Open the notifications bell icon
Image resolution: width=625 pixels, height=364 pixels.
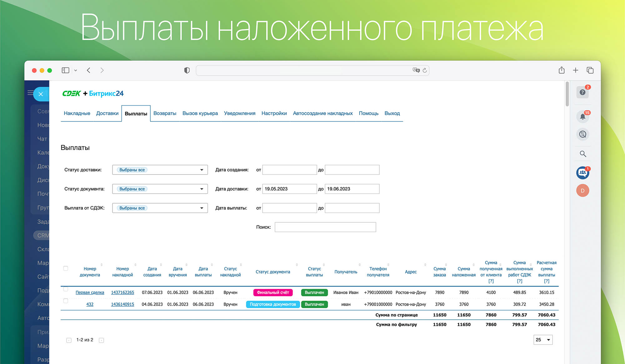point(582,117)
